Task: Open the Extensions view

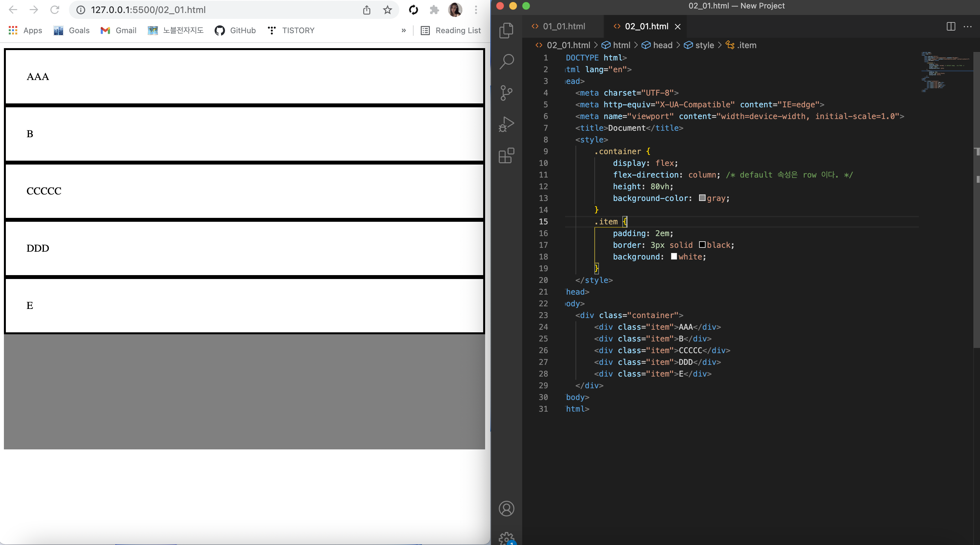Action: tap(506, 155)
